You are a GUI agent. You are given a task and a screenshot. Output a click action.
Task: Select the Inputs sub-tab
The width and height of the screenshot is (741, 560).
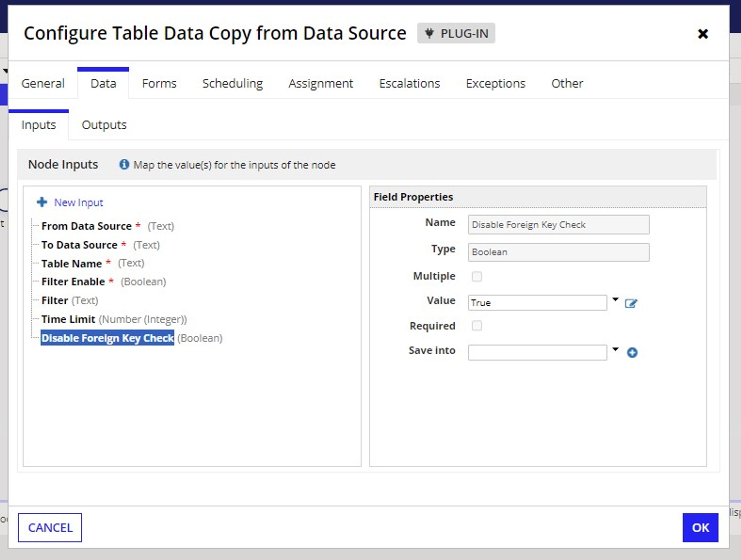click(x=39, y=125)
